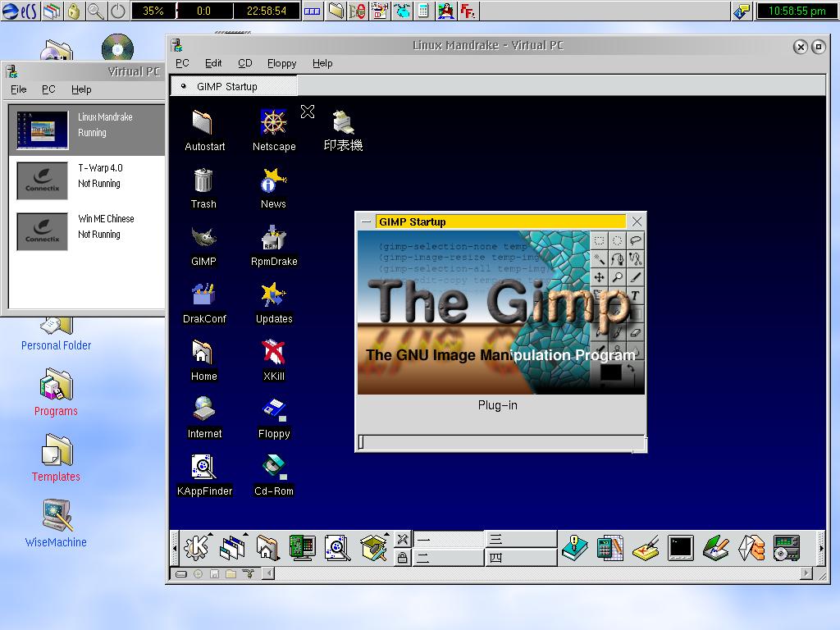Select the Win ME Chinese virtual machine
This screenshot has height=630, width=840.
87,232
